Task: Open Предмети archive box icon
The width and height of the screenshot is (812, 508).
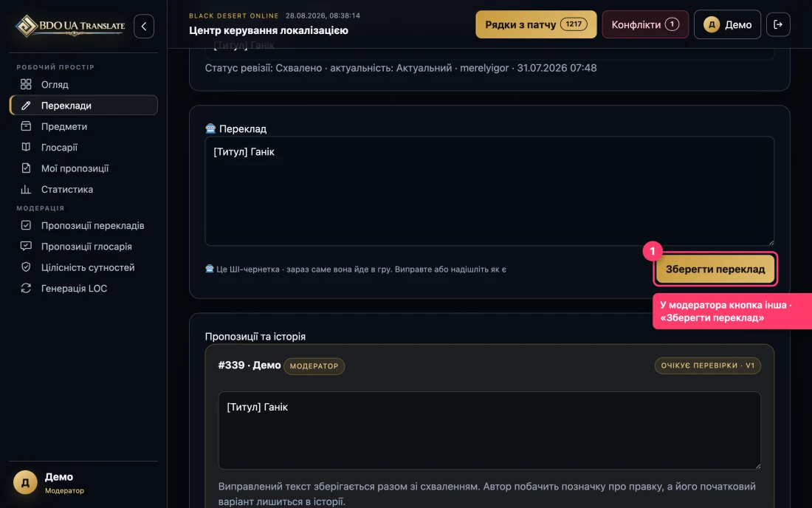Action: 26,126
